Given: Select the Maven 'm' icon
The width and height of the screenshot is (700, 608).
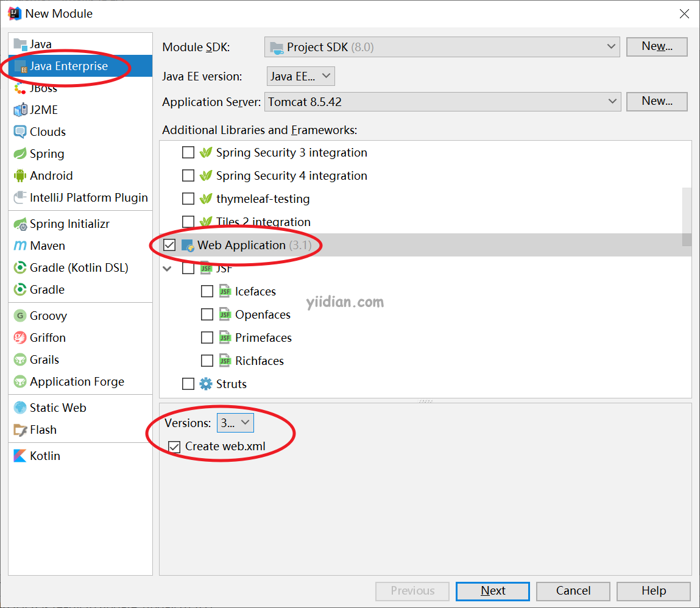Looking at the screenshot, I should (20, 246).
